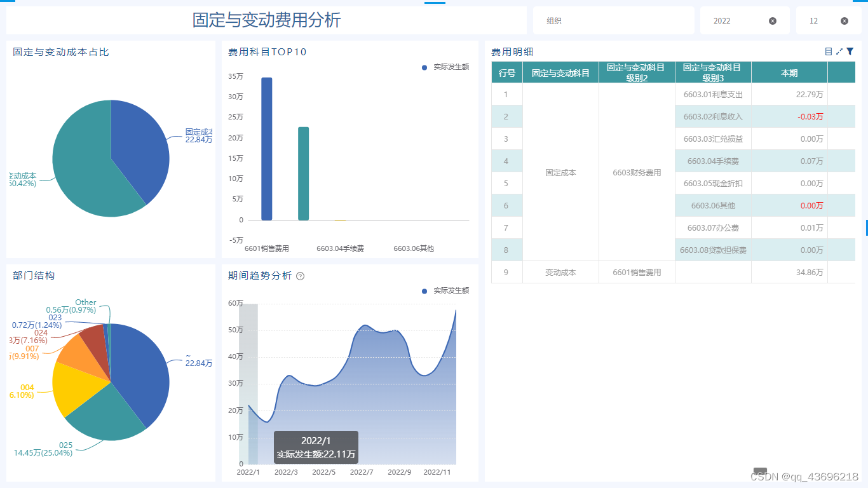Expand 费用明细 panel with the arrows icon
868x488 pixels.
pyautogui.click(x=839, y=51)
